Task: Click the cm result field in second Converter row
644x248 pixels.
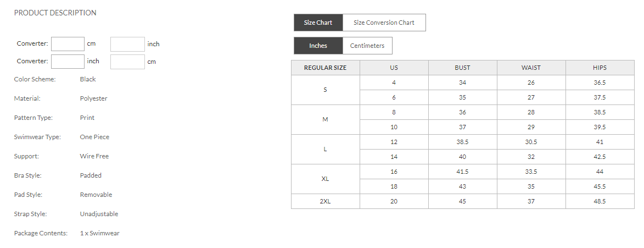Action: pos(127,62)
